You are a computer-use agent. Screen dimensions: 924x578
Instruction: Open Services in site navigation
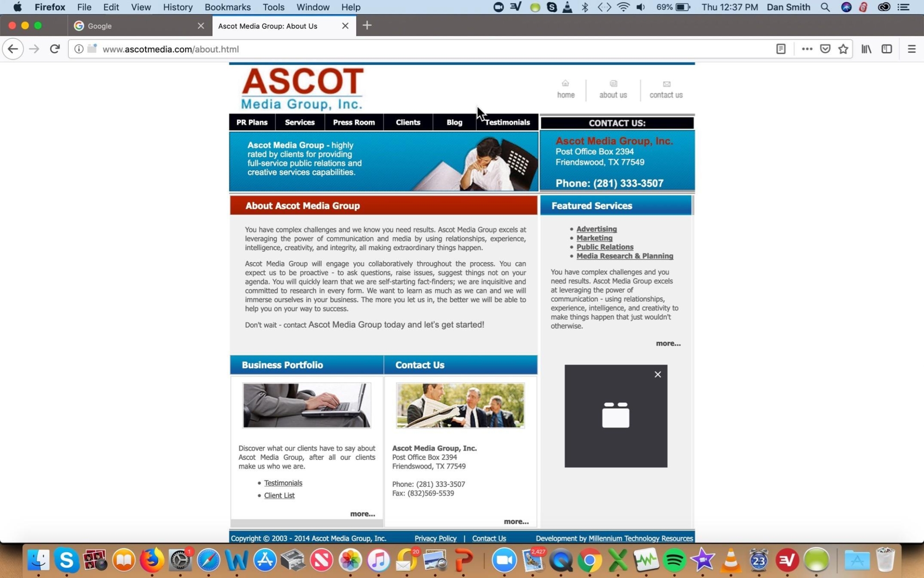(299, 122)
